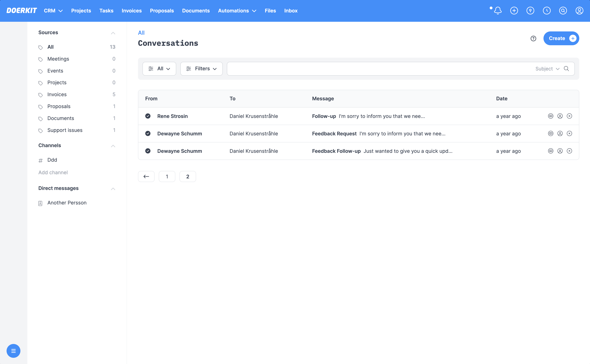The image size is (590, 364).
Task: Toggle selection of the Feedback Follow-up row
Action: click(148, 151)
